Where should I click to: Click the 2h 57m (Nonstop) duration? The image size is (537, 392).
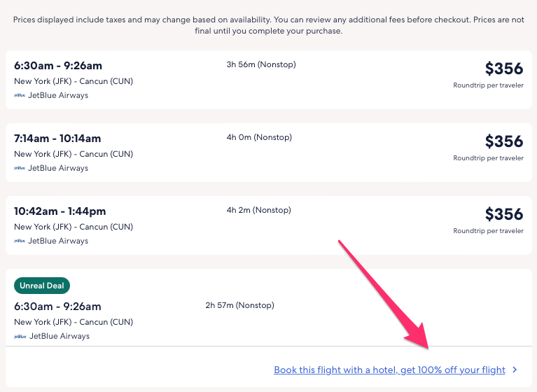(239, 306)
